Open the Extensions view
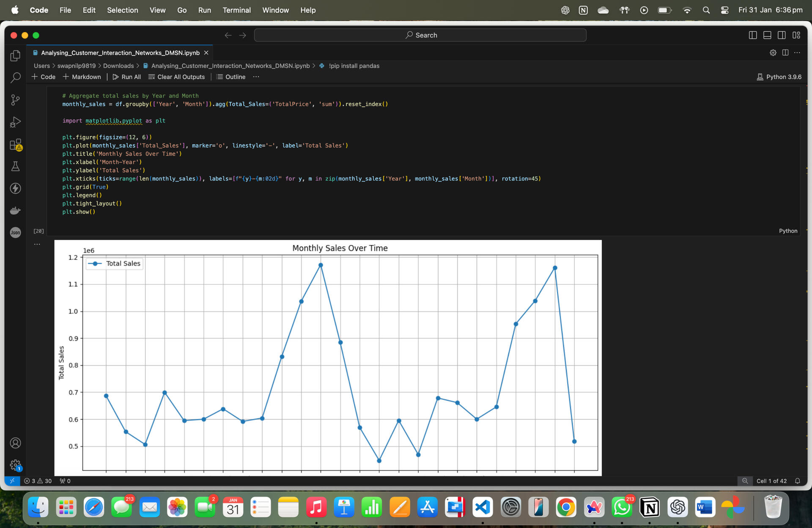Viewport: 812px width, 528px height. [15, 144]
